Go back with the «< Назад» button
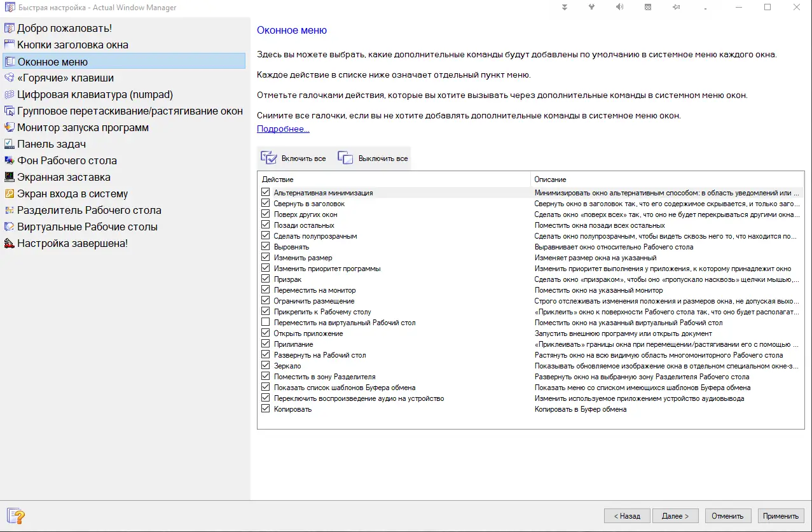Image resolution: width=812 pixels, height=532 pixels. click(627, 516)
